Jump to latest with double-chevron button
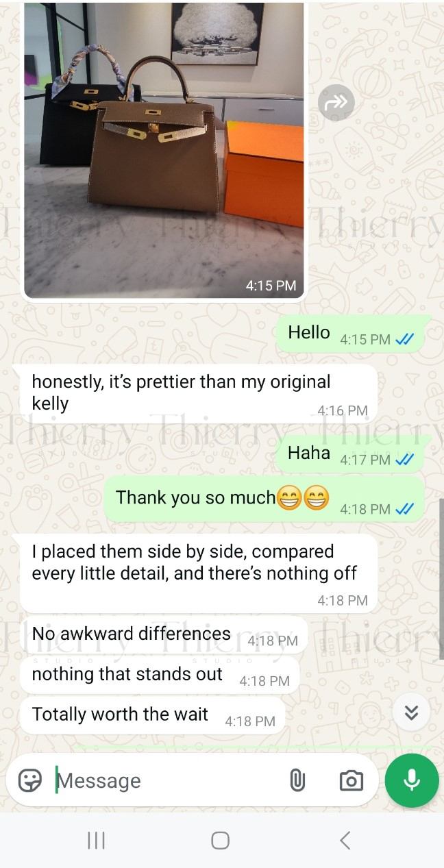 (411, 712)
